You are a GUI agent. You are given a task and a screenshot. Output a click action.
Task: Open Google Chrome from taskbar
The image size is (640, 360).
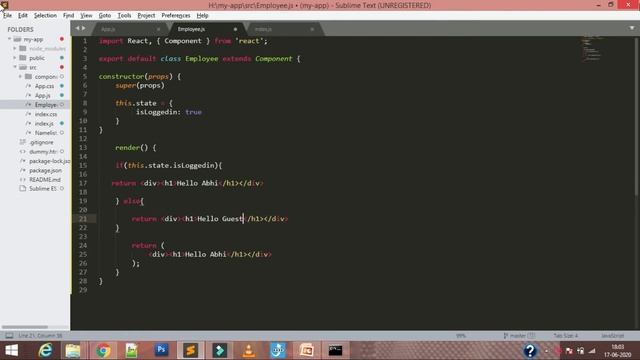click(x=102, y=351)
